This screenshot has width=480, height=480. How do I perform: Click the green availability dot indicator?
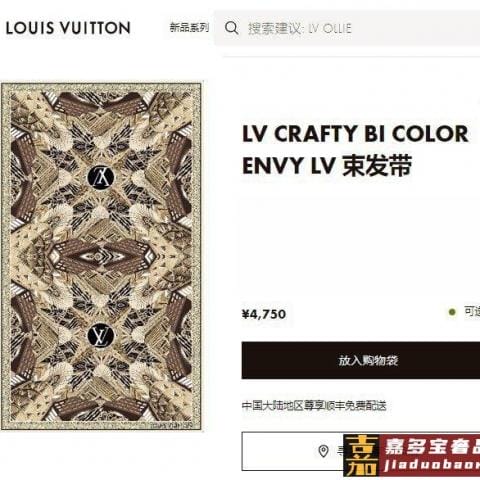click(x=452, y=312)
